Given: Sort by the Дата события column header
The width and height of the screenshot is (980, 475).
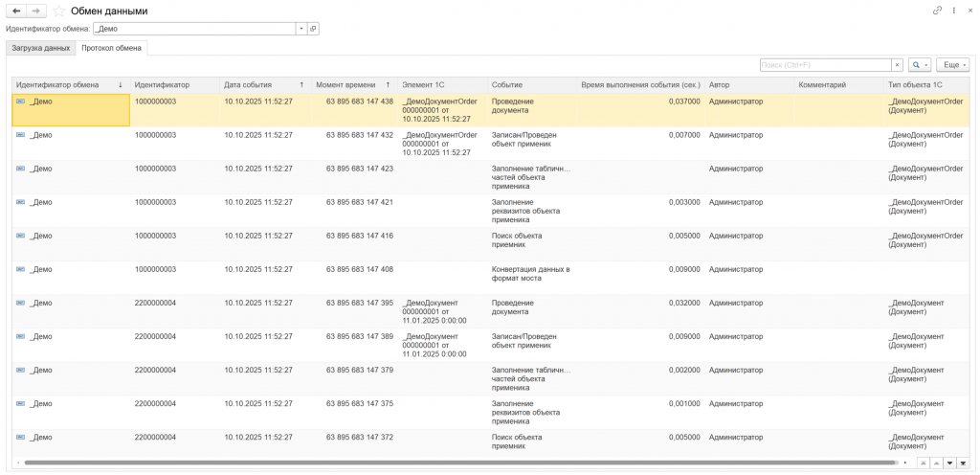Looking at the screenshot, I should (266, 85).
